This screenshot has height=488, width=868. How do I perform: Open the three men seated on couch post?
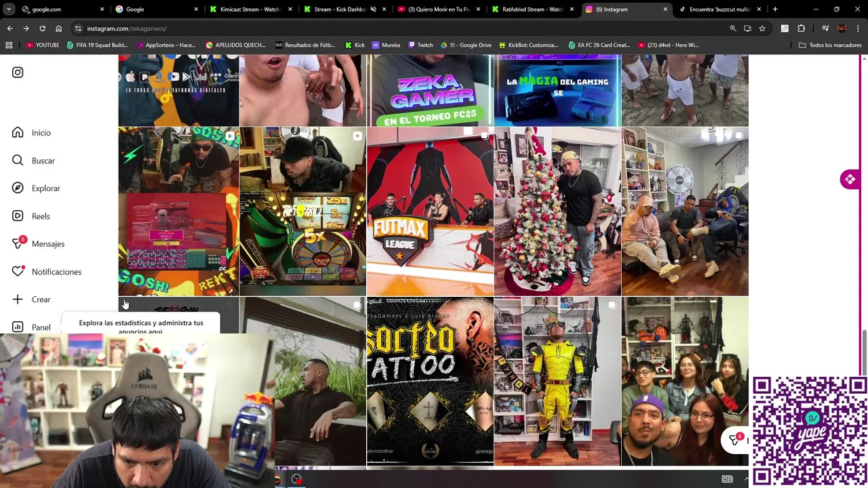[x=685, y=211]
